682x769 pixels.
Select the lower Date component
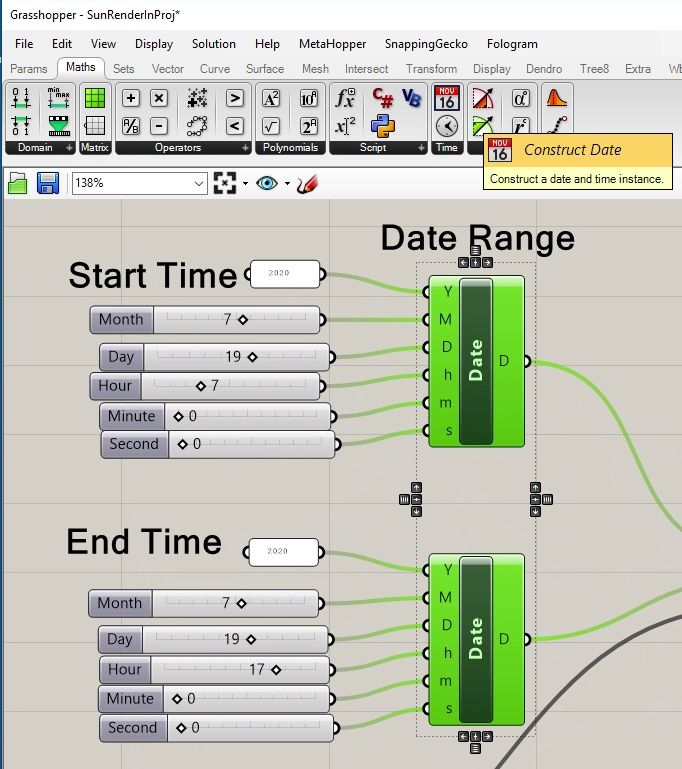tap(476, 640)
